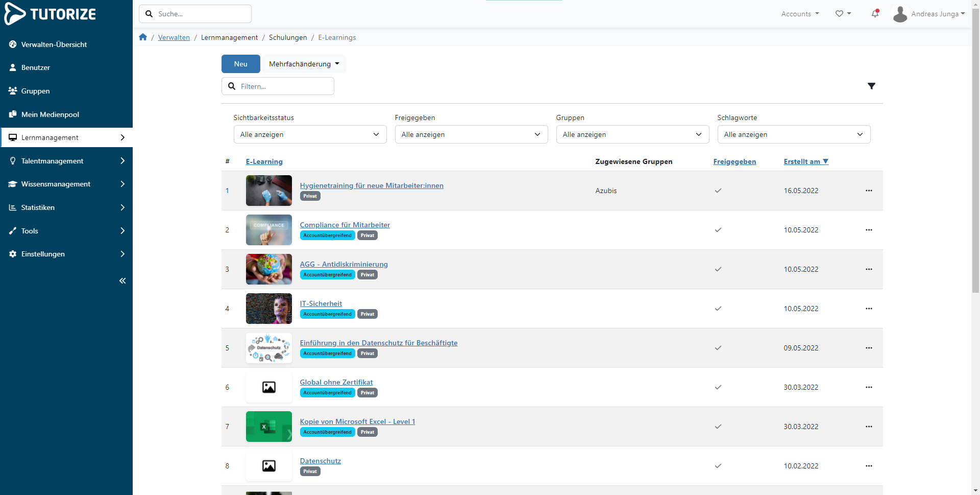Expand the Schlagworte filter dropdown
Image resolution: width=980 pixels, height=495 pixels.
(x=793, y=134)
